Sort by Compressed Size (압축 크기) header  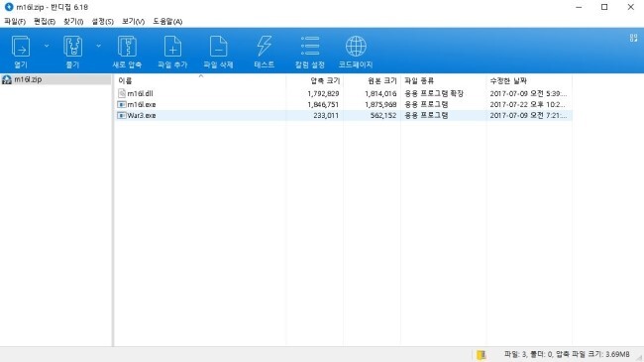click(315, 80)
